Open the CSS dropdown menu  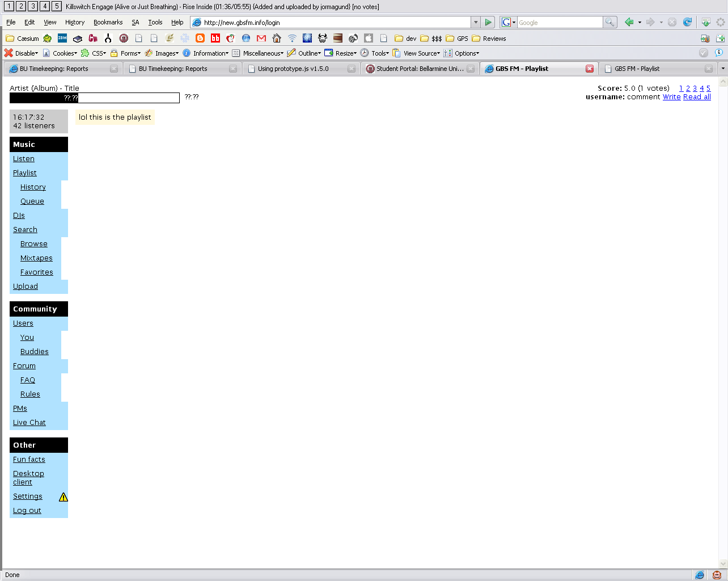pyautogui.click(x=94, y=53)
